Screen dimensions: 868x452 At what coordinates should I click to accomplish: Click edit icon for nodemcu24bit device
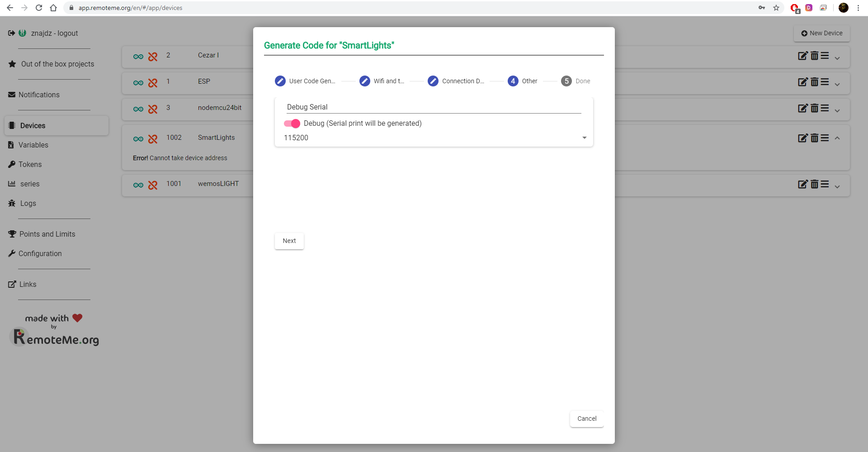[803, 108]
